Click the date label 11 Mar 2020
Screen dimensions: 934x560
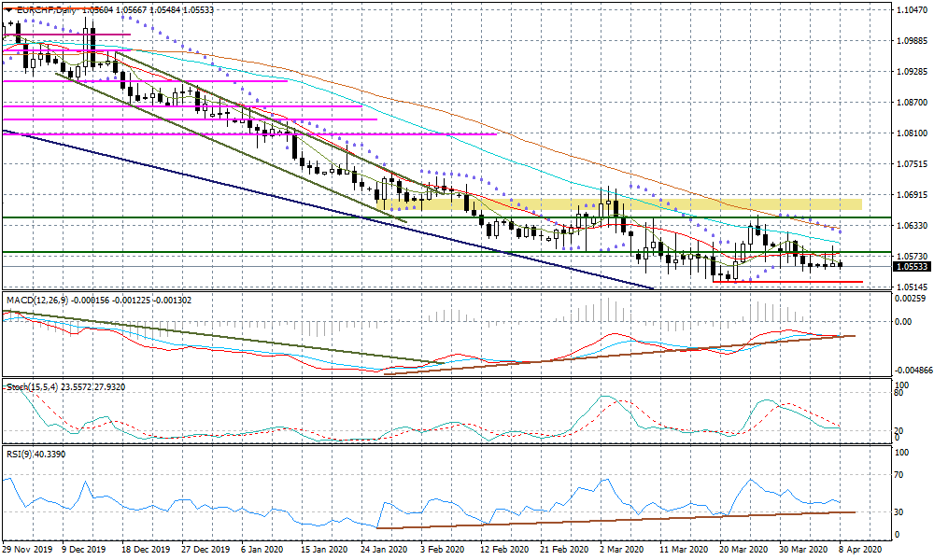[684, 550]
